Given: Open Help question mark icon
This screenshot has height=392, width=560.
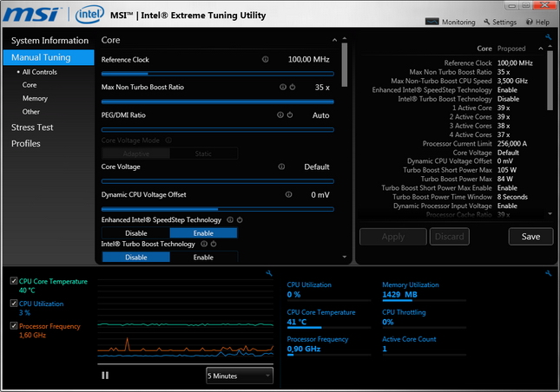Looking at the screenshot, I should (530, 22).
